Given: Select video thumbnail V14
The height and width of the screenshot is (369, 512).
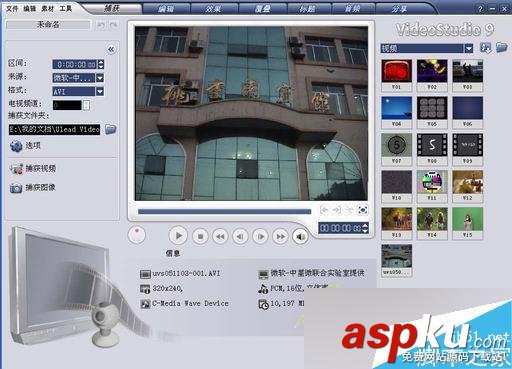Looking at the screenshot, I should point(432,223).
